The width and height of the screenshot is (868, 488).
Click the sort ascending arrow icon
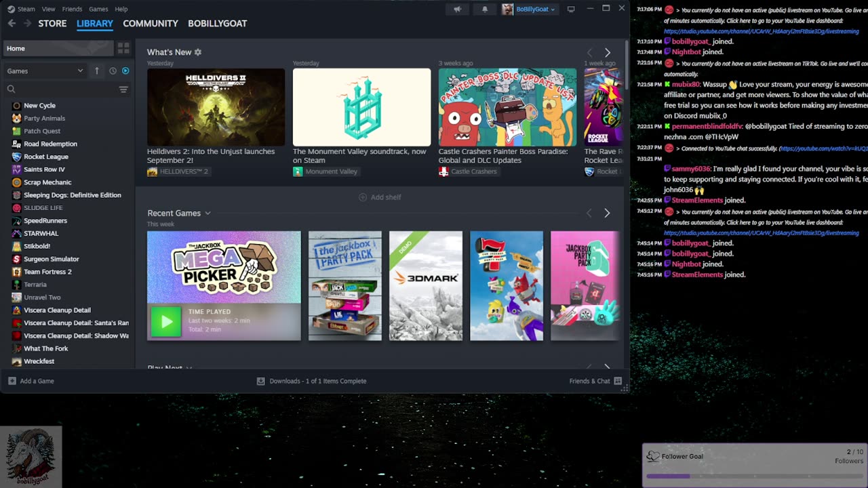point(96,70)
